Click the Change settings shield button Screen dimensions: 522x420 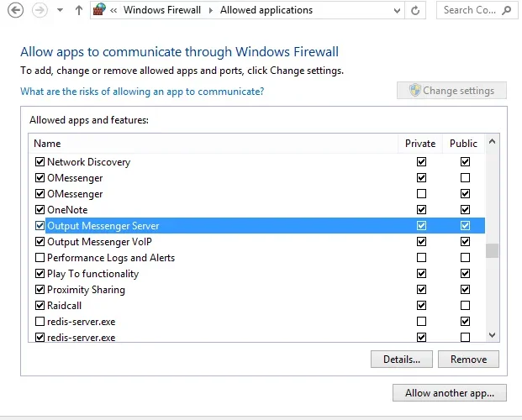point(451,90)
